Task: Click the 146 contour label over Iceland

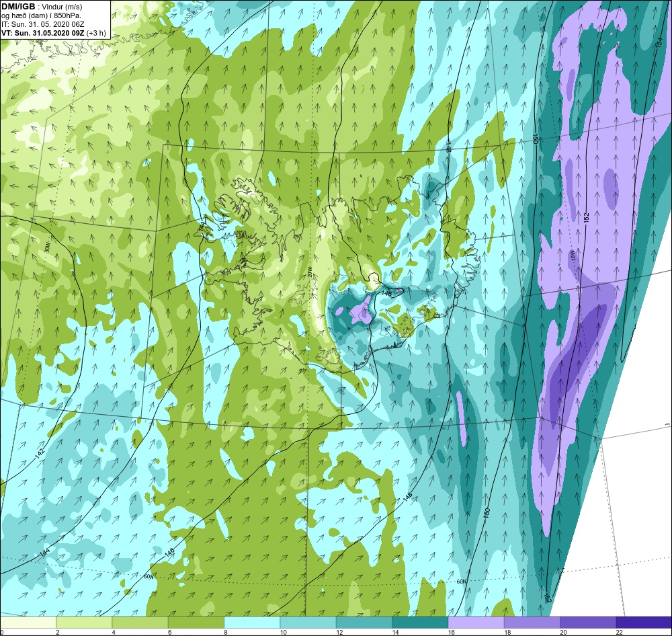Action: 386,293
